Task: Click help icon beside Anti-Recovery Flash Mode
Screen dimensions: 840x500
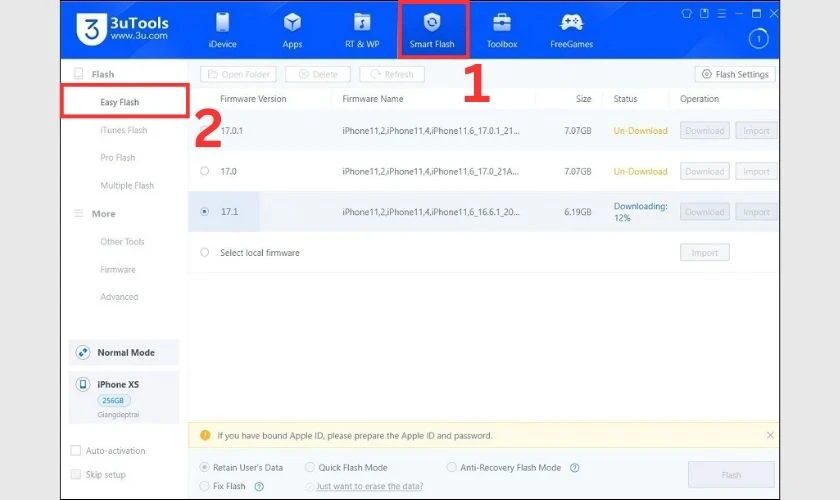Action: click(x=574, y=468)
